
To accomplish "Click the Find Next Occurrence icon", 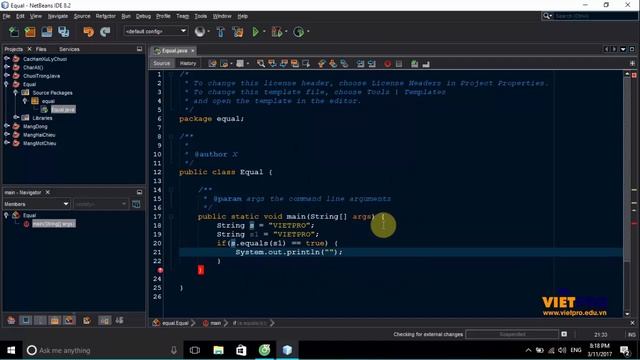I will (283, 64).
